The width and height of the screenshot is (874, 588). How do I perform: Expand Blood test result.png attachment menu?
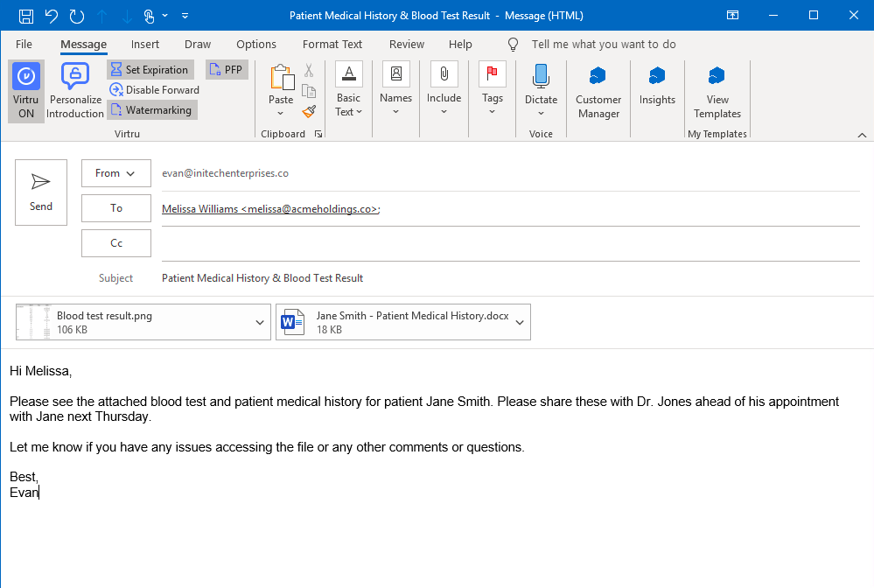point(260,323)
